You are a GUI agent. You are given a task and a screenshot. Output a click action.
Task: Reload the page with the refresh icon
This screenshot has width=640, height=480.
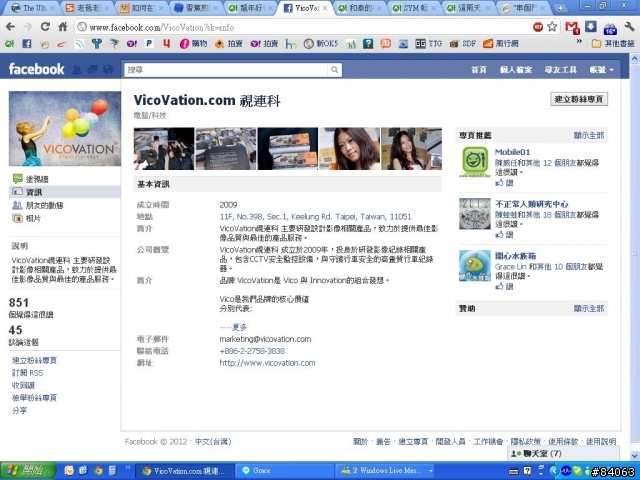click(45, 27)
